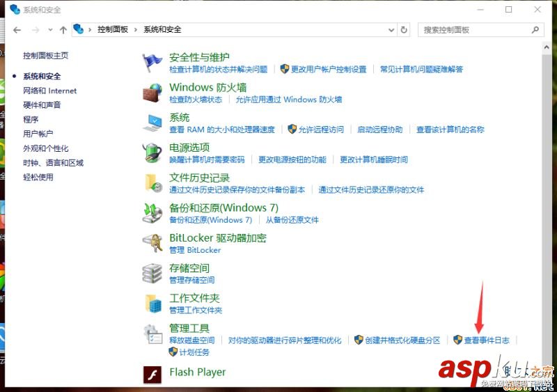Open the 安全性与维护 heading
Image resolution: width=557 pixels, height=392 pixels.
[x=199, y=57]
